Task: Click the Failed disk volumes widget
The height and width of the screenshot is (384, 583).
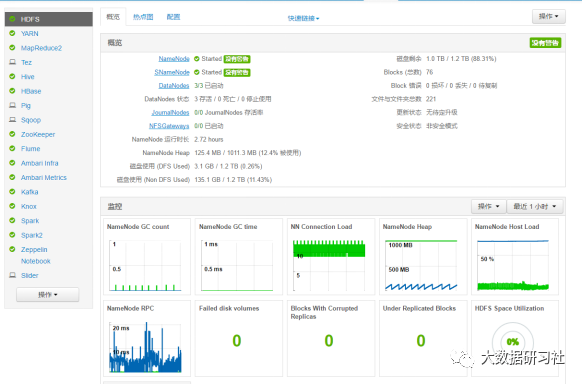Action: (239, 339)
